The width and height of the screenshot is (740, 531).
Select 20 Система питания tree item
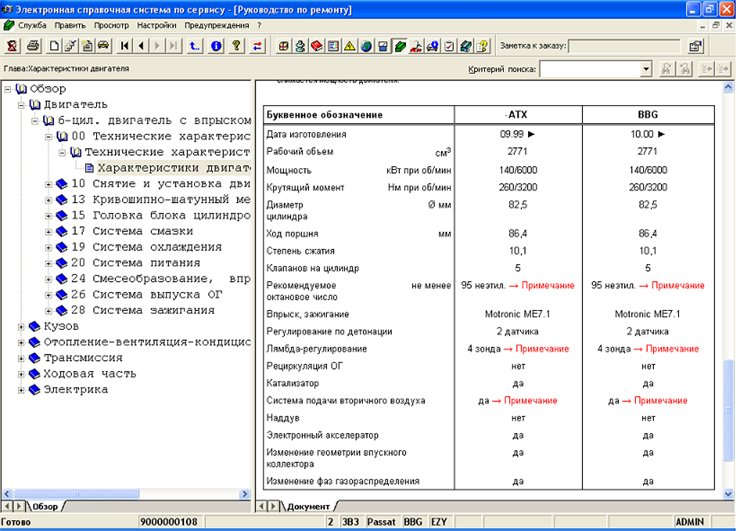[135, 263]
